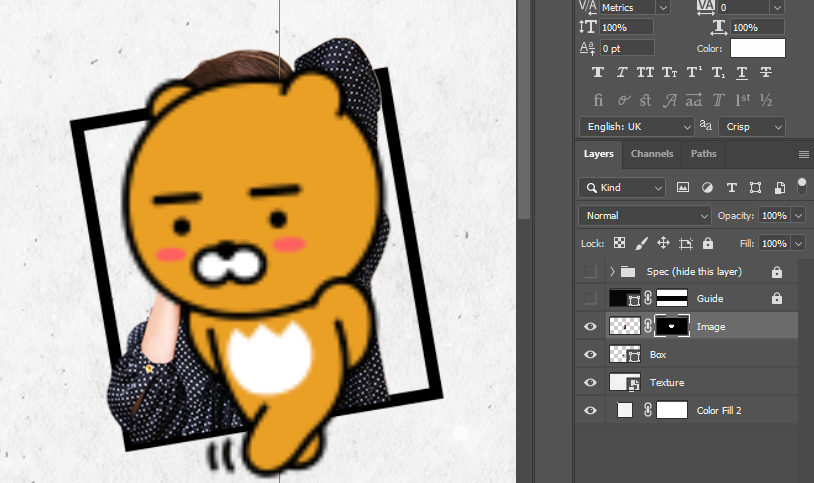Apply Small Caps text style
Image resolution: width=814 pixels, height=483 pixels.
tap(669, 73)
